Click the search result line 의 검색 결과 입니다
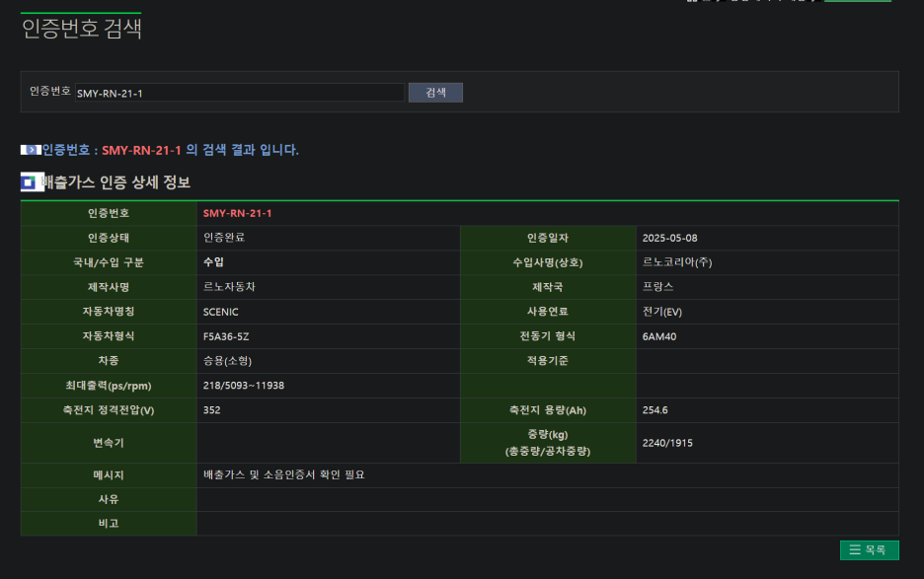The image size is (924, 579). point(242,150)
